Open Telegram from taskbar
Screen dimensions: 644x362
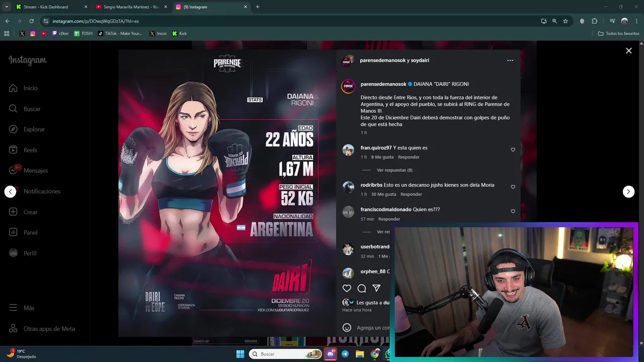[x=345, y=354]
